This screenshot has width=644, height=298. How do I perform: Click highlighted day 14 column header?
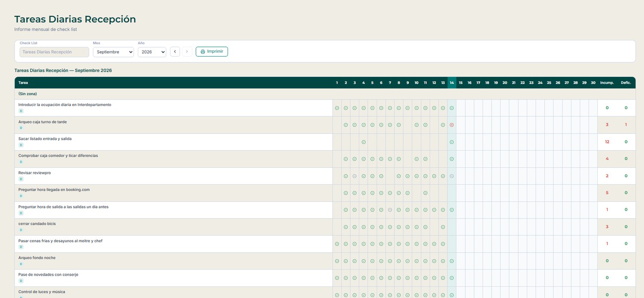click(452, 83)
